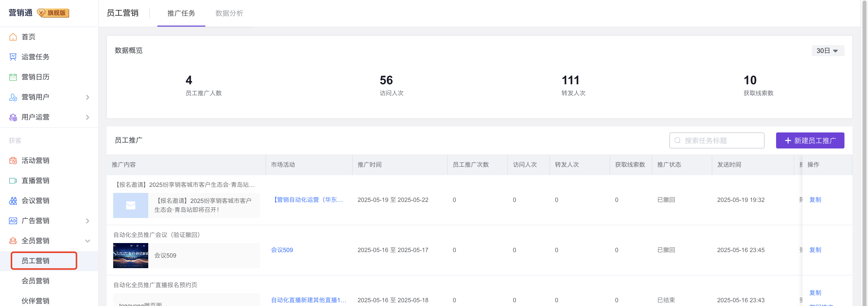The height and width of the screenshot is (306, 868).
Task: Click the 搜索任务标题 search field
Action: [716, 140]
